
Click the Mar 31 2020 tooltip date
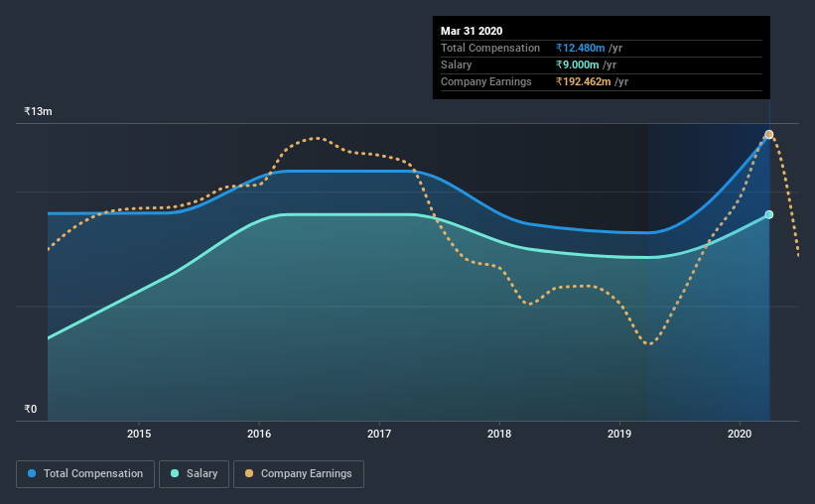point(472,31)
